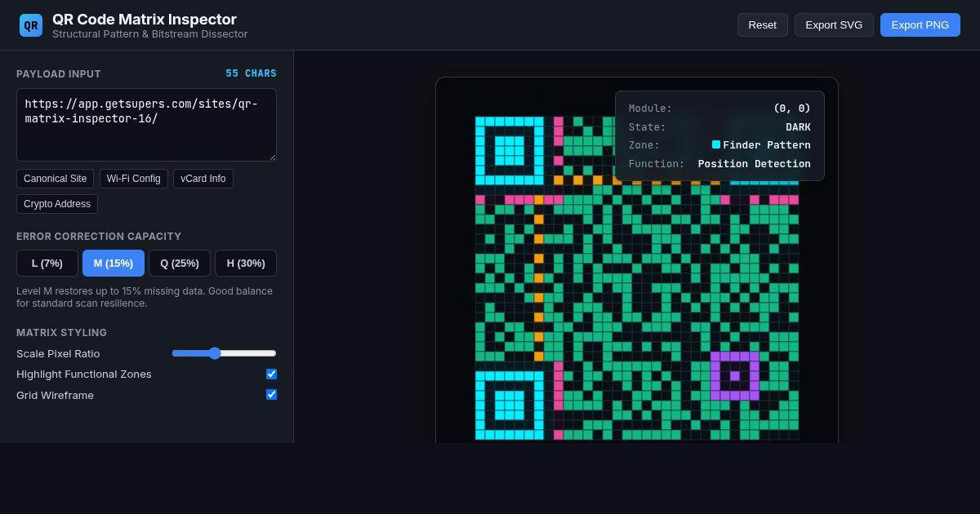
Task: Select H (30%) error correction level
Action: pyautogui.click(x=246, y=263)
